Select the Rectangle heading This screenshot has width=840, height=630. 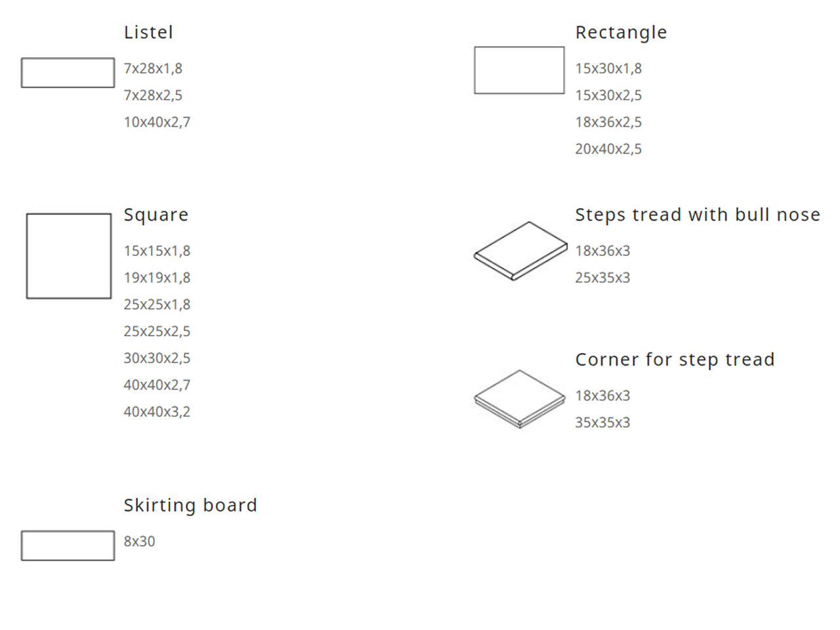tap(621, 32)
